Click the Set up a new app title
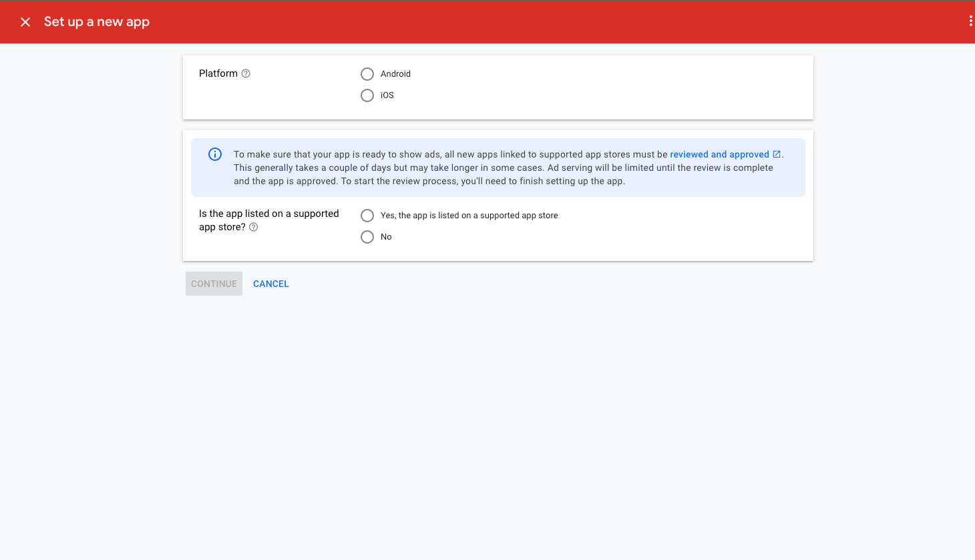 click(x=97, y=22)
